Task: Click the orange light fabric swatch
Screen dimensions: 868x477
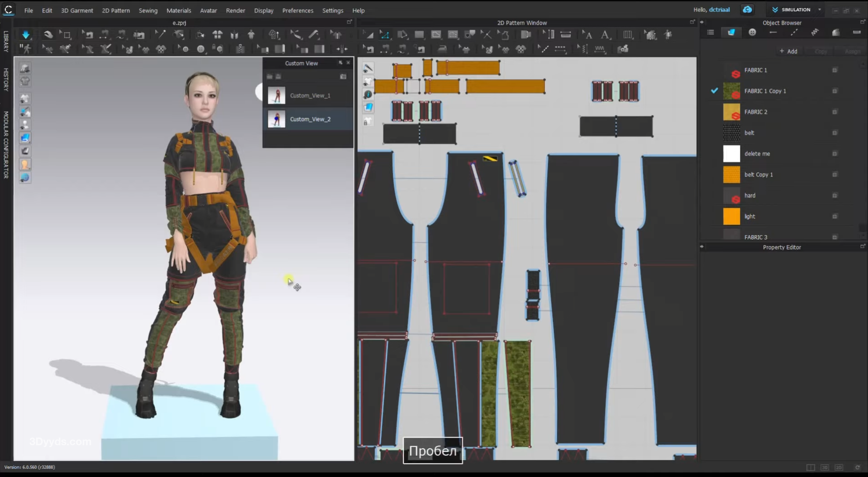Action: point(731,216)
